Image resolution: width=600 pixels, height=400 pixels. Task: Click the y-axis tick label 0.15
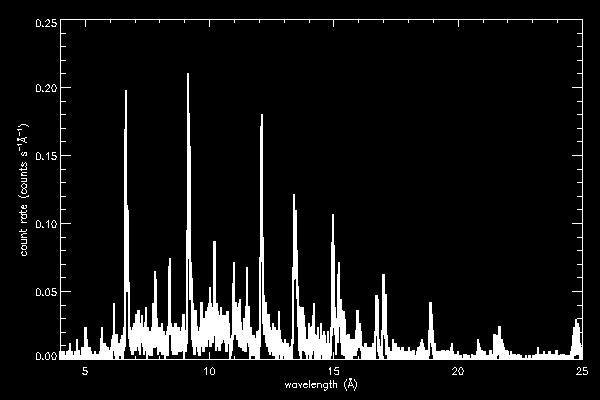pyautogui.click(x=45, y=155)
